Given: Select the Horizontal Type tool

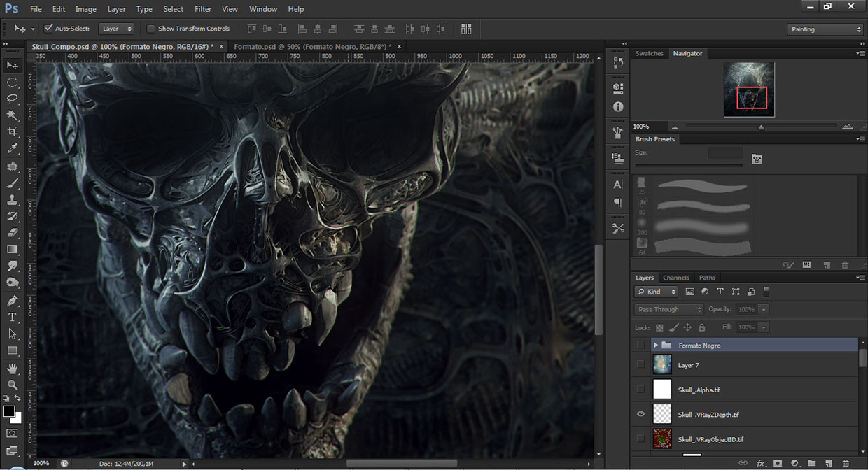Looking at the screenshot, I should coord(13,317).
